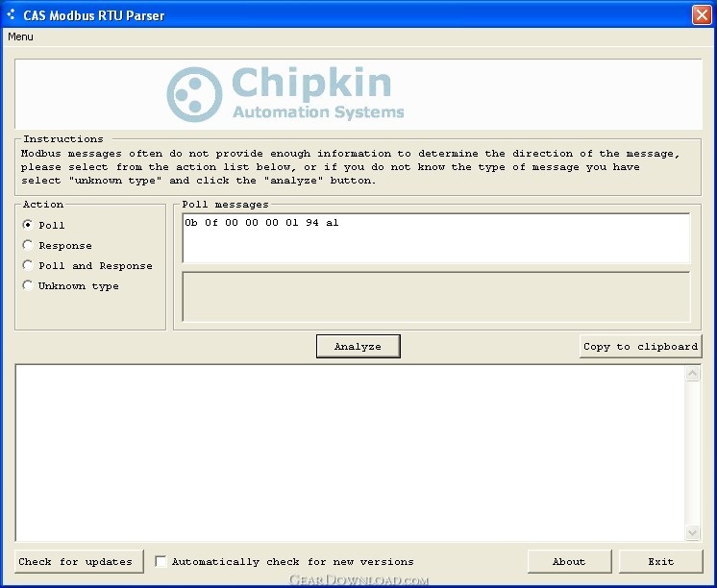This screenshot has height=588, width=717.
Task: Copy results to clipboard
Action: [640, 346]
